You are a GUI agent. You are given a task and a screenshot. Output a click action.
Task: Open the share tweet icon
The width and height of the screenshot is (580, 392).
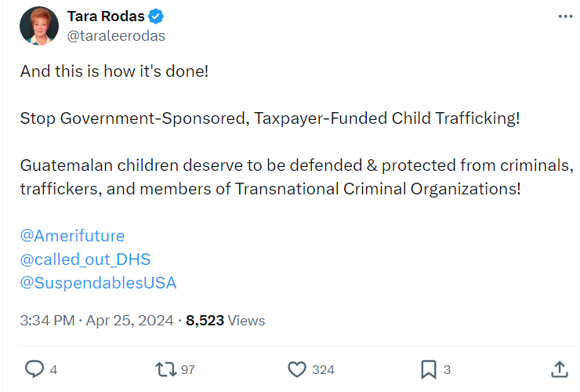pos(560,368)
